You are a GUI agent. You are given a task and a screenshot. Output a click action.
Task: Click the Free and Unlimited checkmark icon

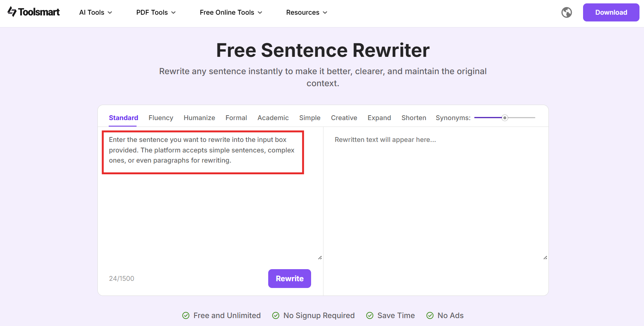[x=186, y=315]
